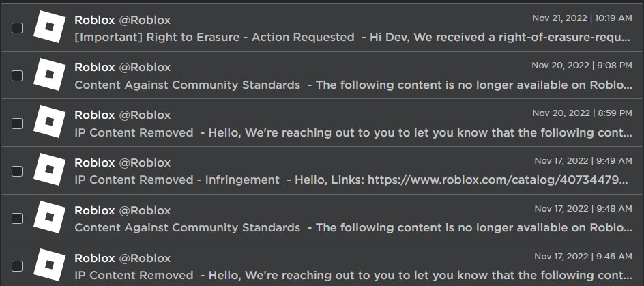The image size is (644, 286).
Task: Toggle checkbox of Nov 17 9:48 AM message
Action: 17,218
